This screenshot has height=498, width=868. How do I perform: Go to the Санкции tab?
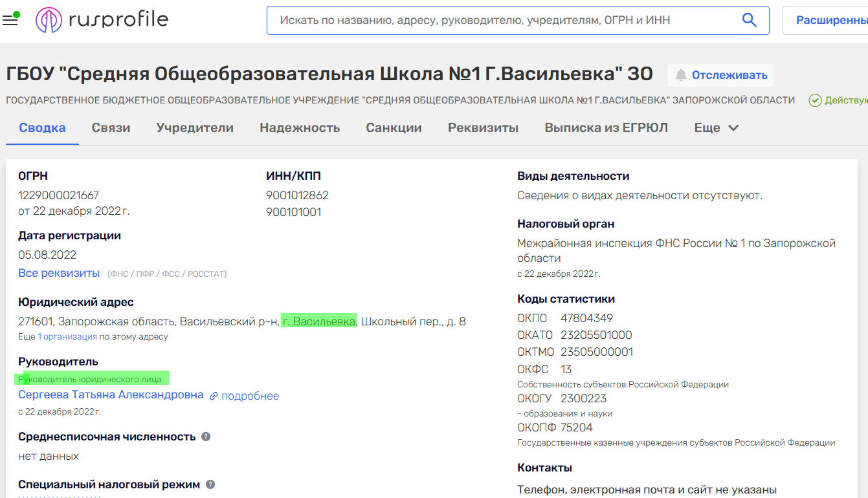pos(394,127)
